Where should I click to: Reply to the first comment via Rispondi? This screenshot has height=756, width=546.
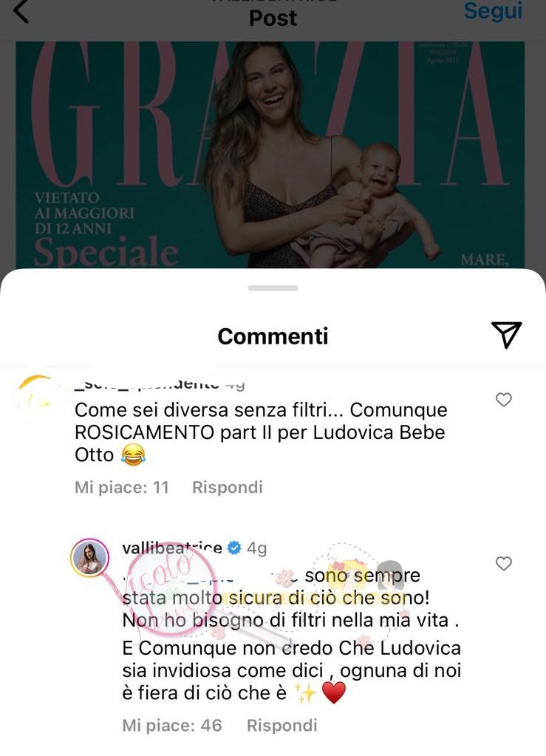(x=228, y=487)
